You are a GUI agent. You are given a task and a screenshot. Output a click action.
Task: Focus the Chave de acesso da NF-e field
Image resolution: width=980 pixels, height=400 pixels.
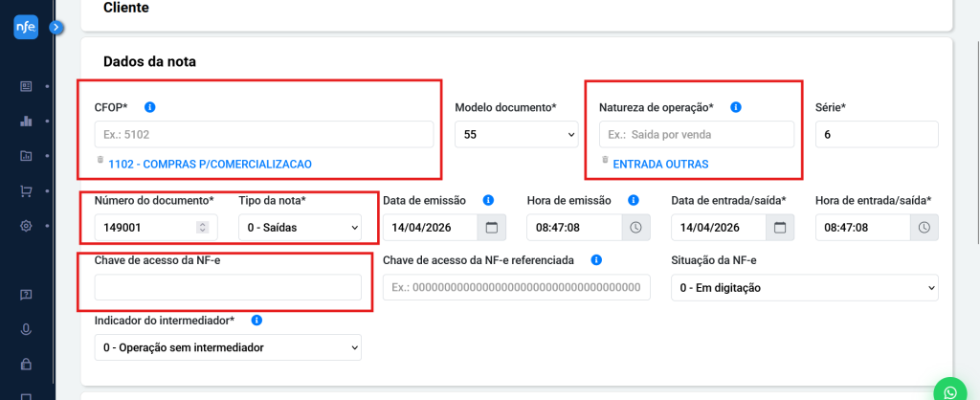click(x=228, y=288)
